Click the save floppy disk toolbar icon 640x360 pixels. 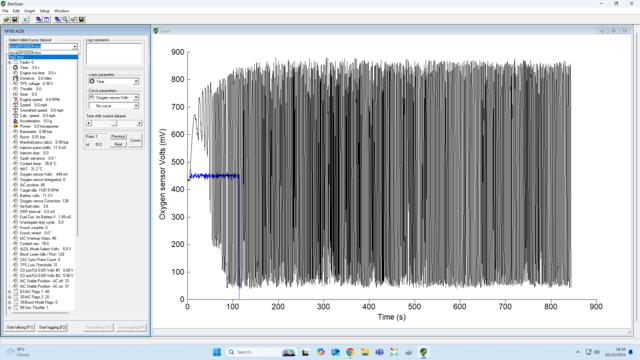pyautogui.click(x=15, y=19)
